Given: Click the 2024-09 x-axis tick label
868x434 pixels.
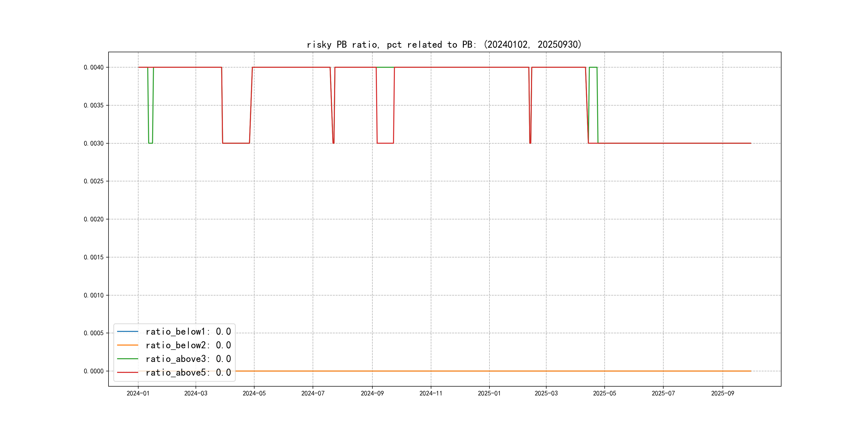Looking at the screenshot, I should (x=372, y=393).
